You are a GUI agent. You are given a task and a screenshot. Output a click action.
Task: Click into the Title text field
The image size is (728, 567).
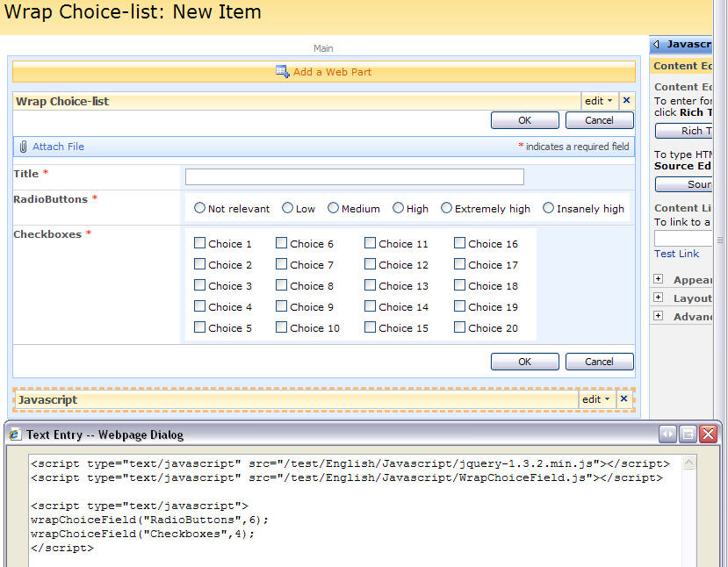click(x=355, y=176)
